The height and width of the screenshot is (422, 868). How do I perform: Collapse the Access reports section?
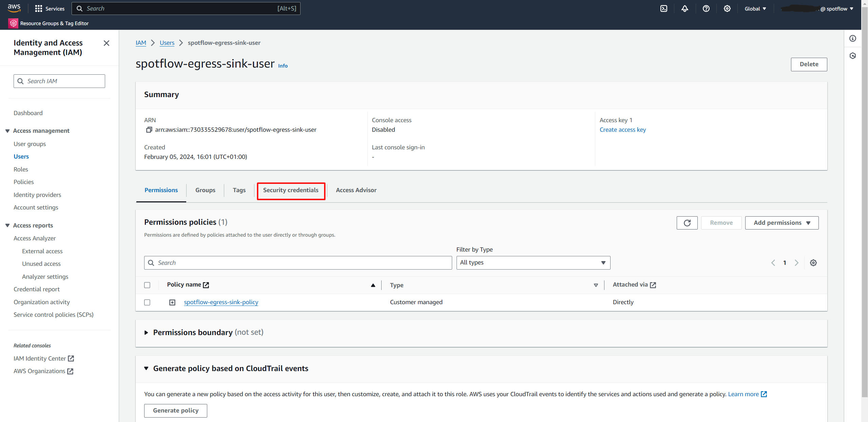click(x=7, y=225)
